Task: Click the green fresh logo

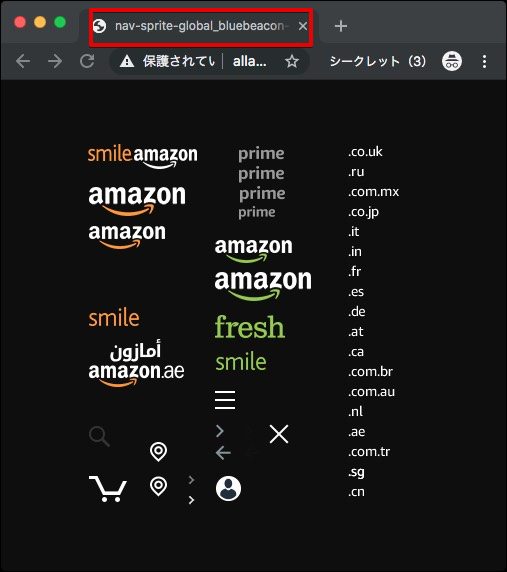Action: (x=249, y=327)
